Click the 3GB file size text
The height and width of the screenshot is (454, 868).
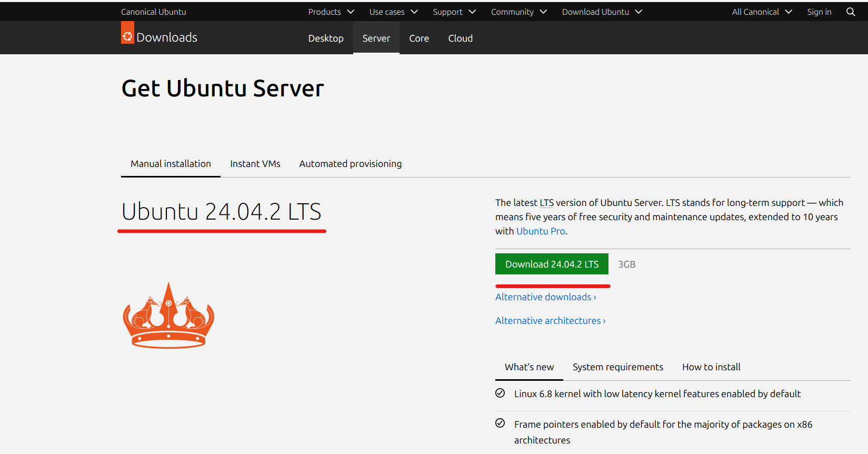[627, 264]
